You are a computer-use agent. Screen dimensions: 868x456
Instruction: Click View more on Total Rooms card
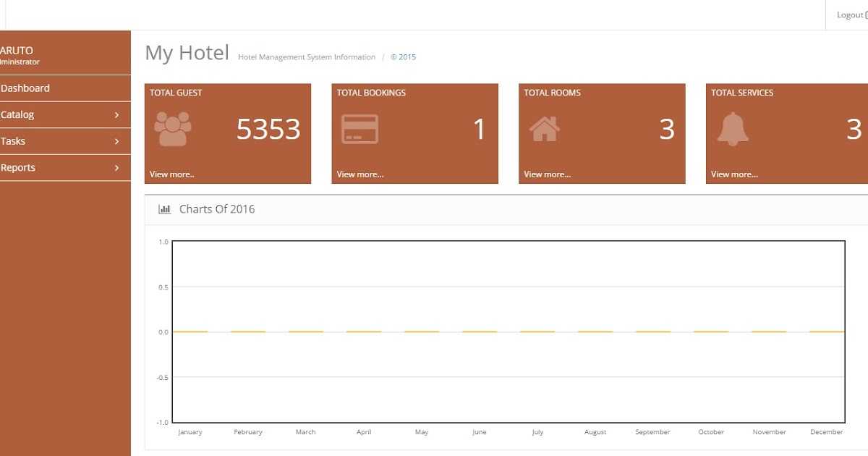click(x=548, y=174)
